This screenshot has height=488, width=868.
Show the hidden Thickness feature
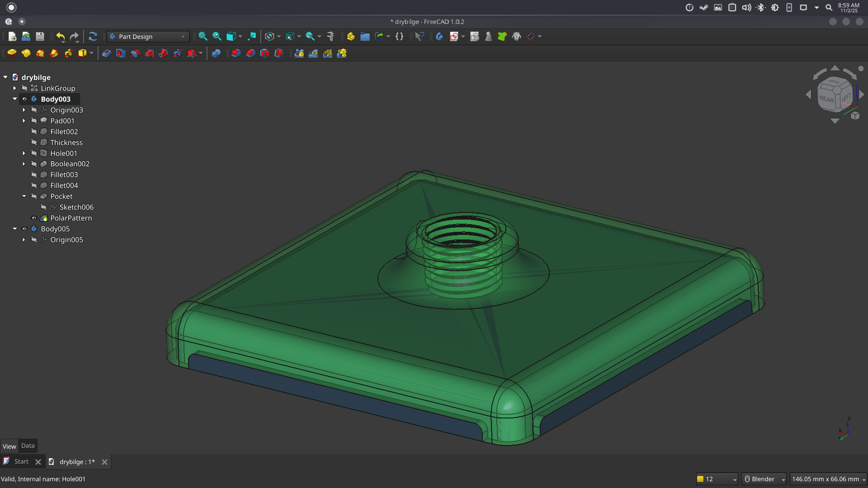pyautogui.click(x=34, y=142)
